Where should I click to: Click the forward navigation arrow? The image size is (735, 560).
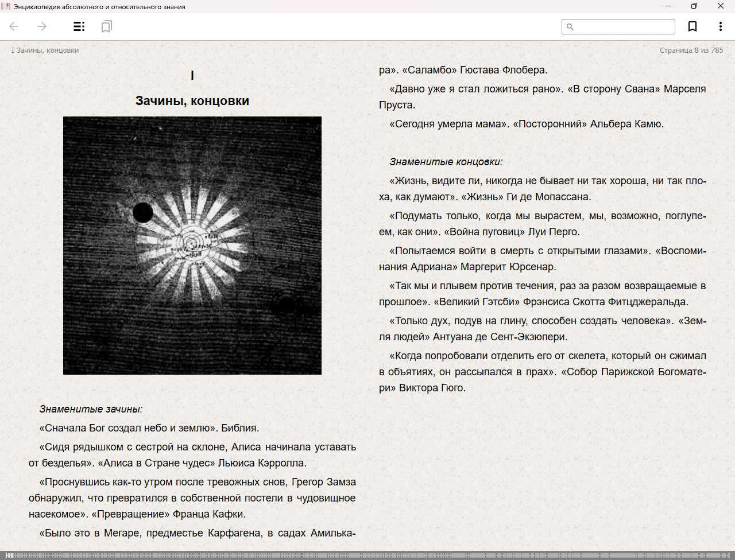click(42, 26)
